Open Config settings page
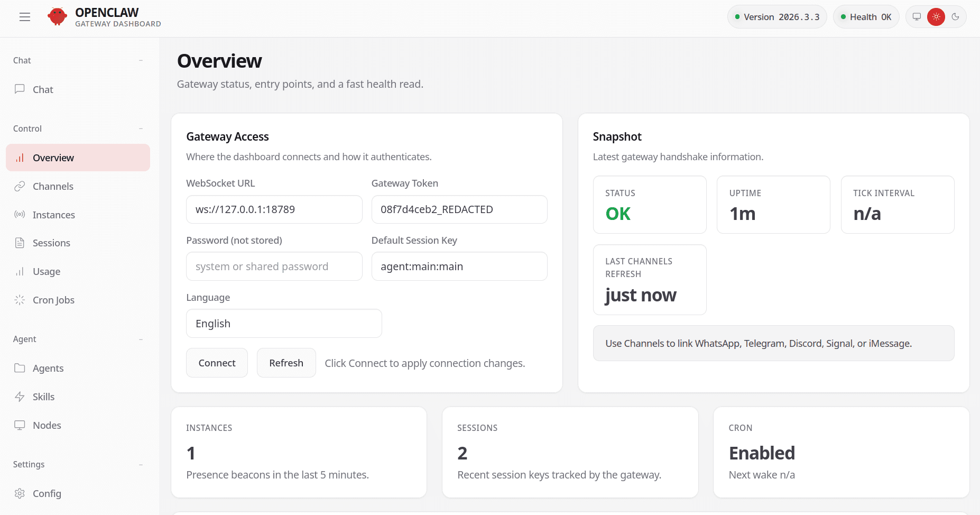Image resolution: width=980 pixels, height=515 pixels. tap(78, 493)
